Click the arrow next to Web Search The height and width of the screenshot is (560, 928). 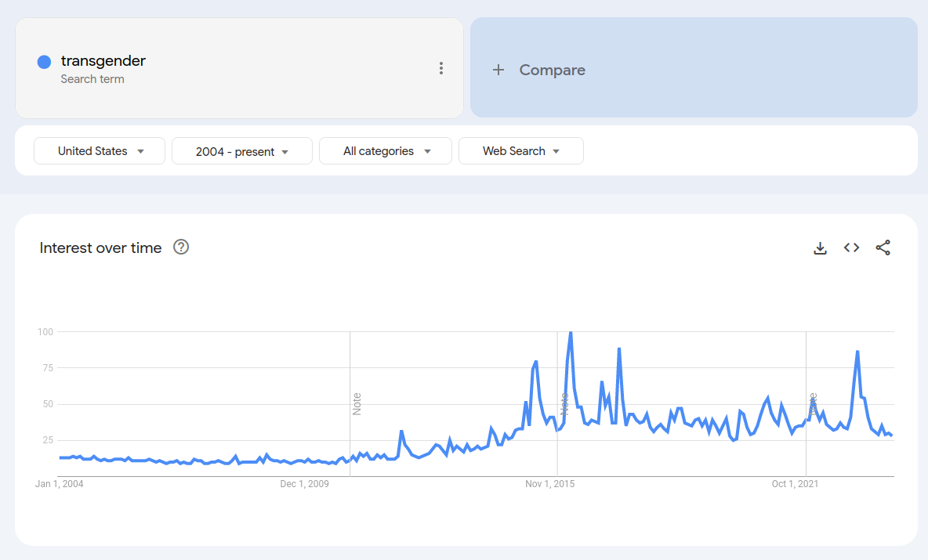click(556, 151)
